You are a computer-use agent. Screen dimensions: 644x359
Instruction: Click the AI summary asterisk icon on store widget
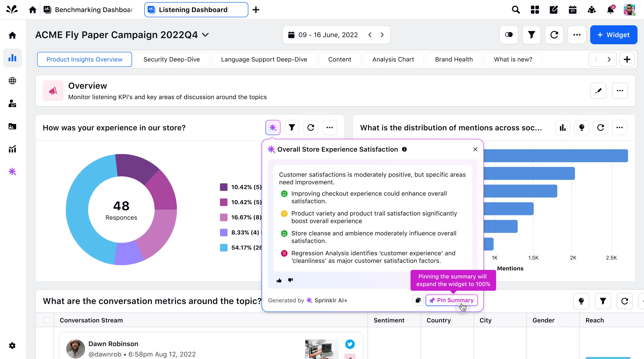click(273, 127)
